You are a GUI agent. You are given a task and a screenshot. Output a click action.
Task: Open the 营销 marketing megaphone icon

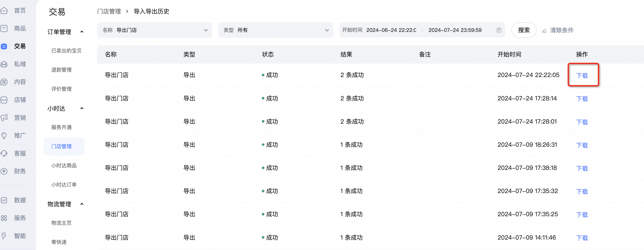4,118
